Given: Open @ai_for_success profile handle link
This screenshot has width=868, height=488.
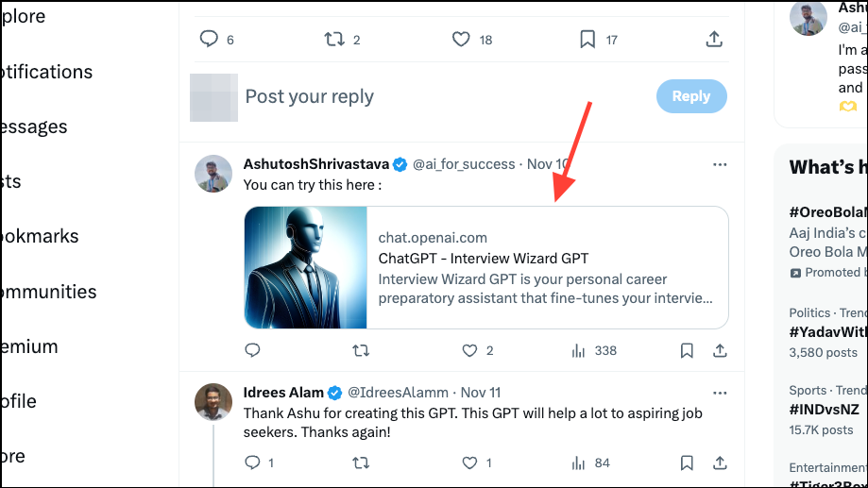Looking at the screenshot, I should (464, 164).
